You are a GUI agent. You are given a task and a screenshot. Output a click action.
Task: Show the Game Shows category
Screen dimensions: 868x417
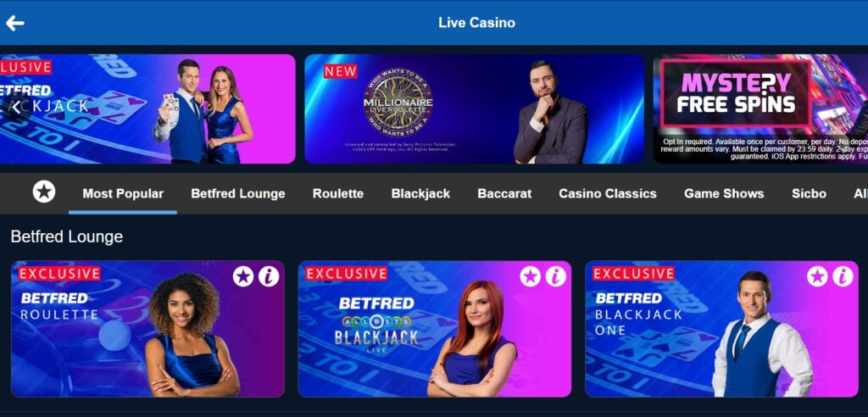coord(724,194)
